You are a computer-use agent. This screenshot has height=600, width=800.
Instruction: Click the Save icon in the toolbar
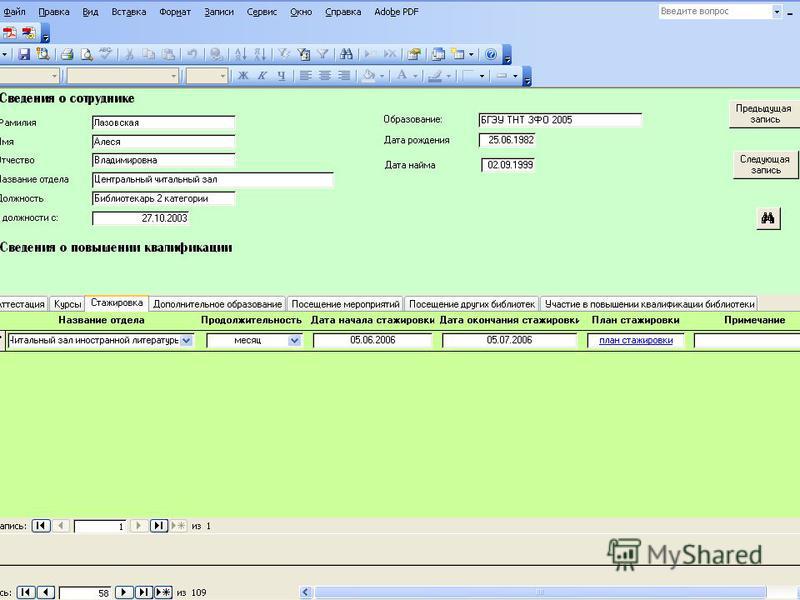(24, 54)
